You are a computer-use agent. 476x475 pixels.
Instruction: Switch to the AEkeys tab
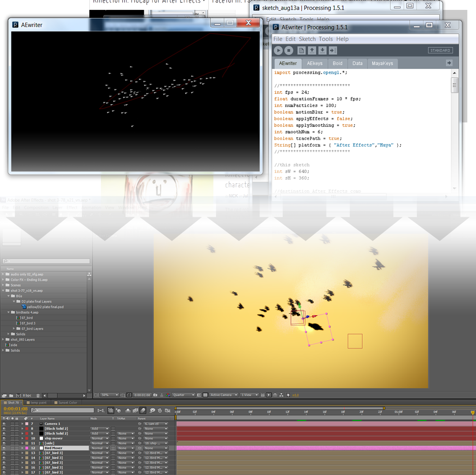[314, 64]
